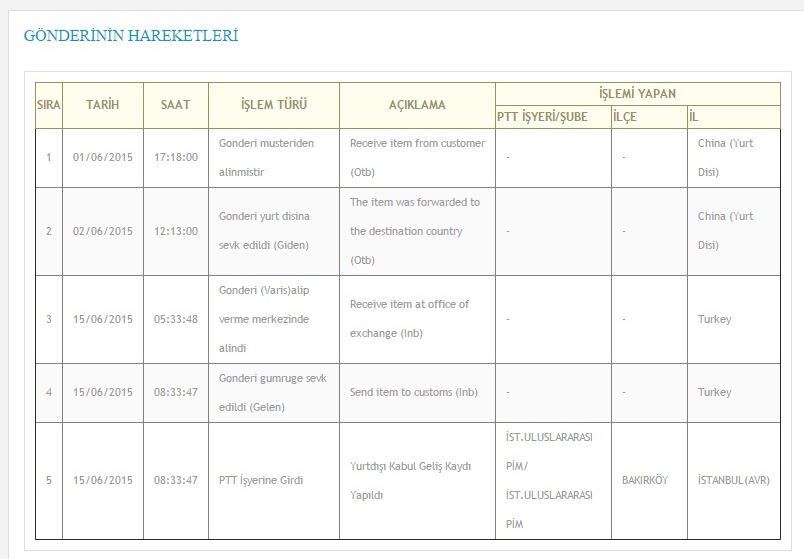Click the İŞLEM TÜRÜ column header
Image resolution: width=804 pixels, height=559 pixels.
(x=274, y=105)
